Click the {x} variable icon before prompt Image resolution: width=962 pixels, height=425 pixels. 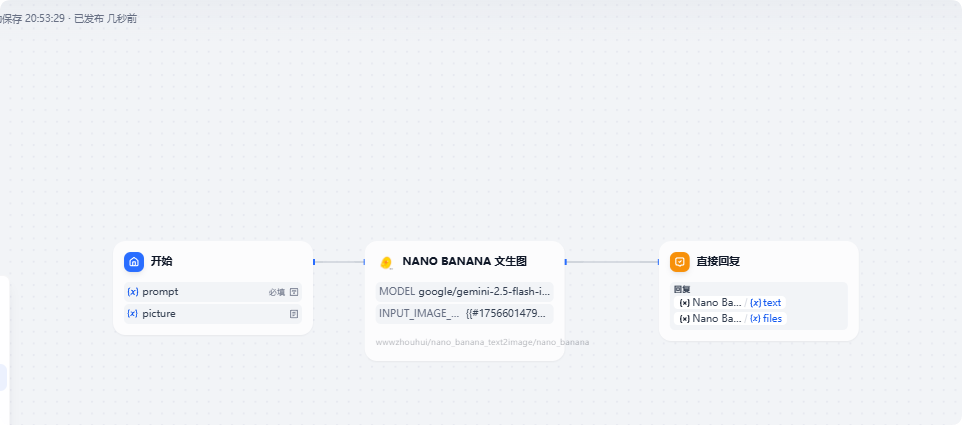tap(132, 292)
